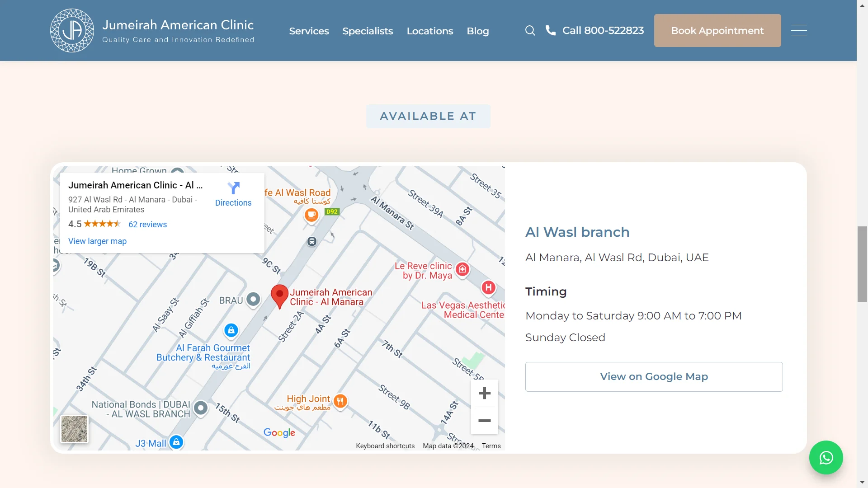Click the D92 road shield
The width and height of the screenshot is (868, 488).
(x=332, y=211)
